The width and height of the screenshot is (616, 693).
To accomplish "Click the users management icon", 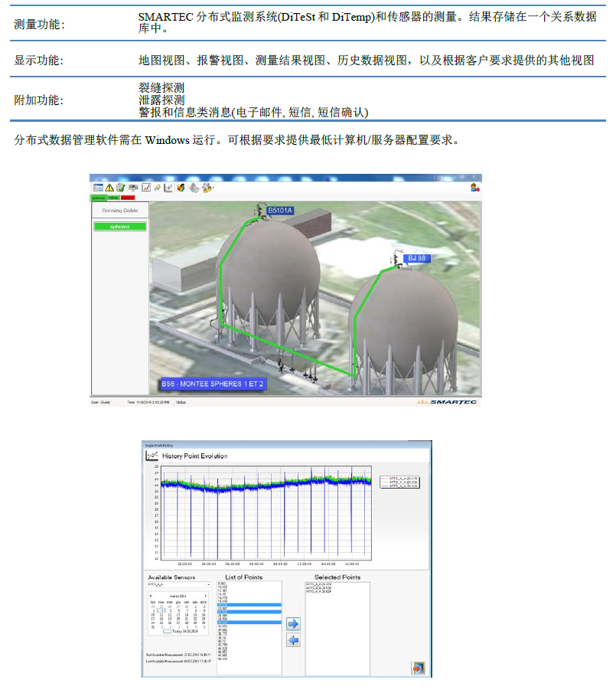I will pos(180,188).
